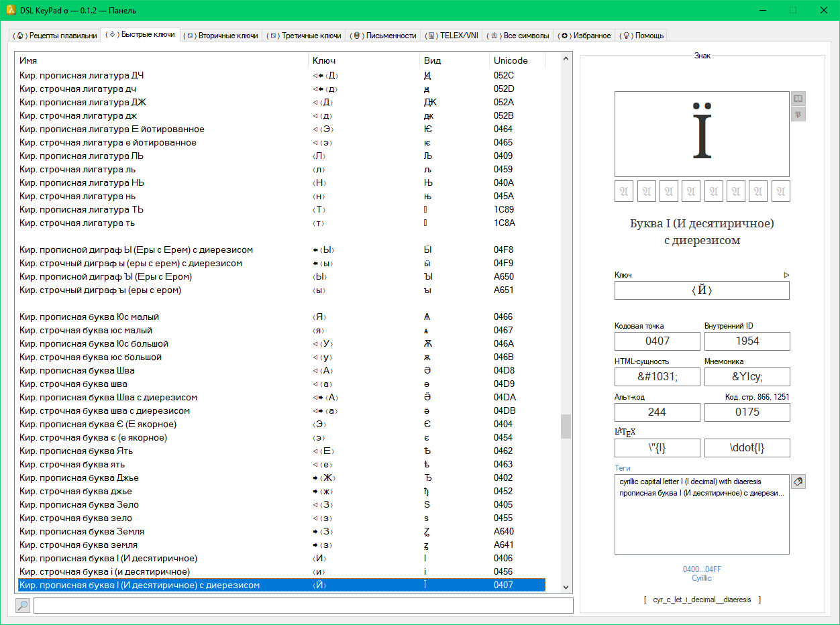Screen dimensions: 840x625
Task: Go to the Избранное tab
Action: [x=585, y=36]
